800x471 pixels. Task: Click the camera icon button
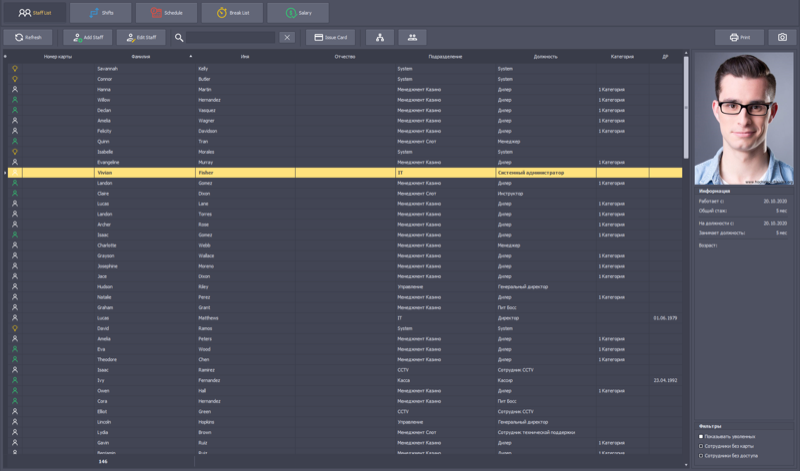tap(783, 37)
